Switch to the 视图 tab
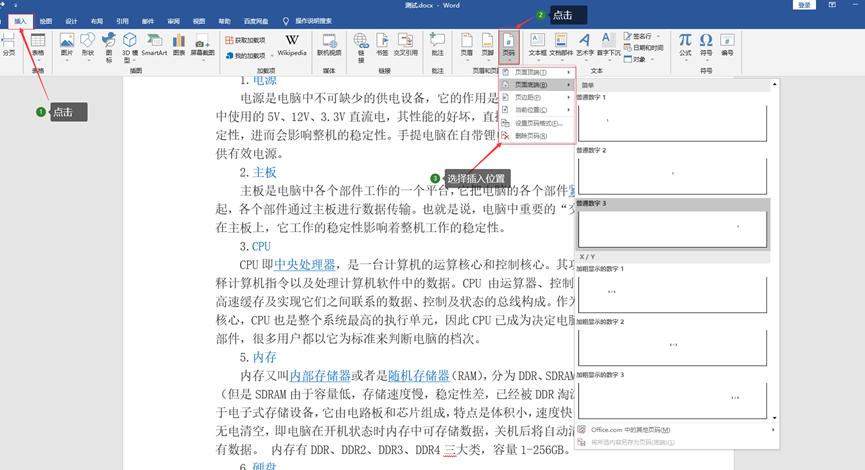 pyautogui.click(x=199, y=22)
